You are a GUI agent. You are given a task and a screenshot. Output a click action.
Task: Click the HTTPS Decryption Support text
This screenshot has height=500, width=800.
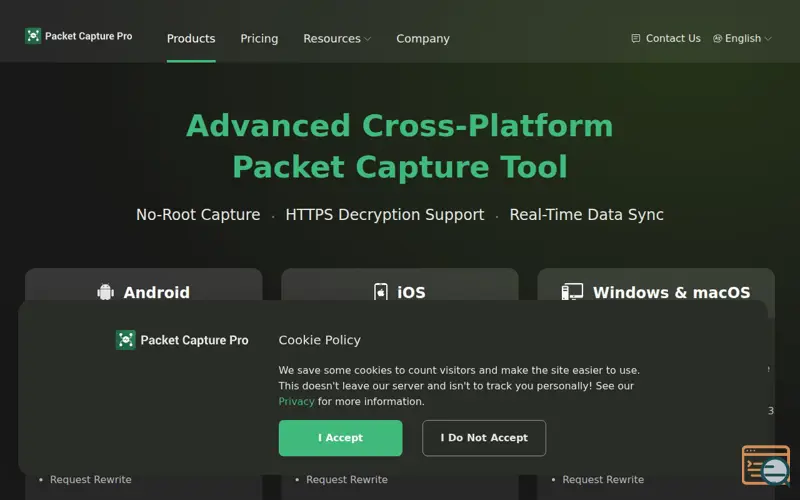[385, 215]
